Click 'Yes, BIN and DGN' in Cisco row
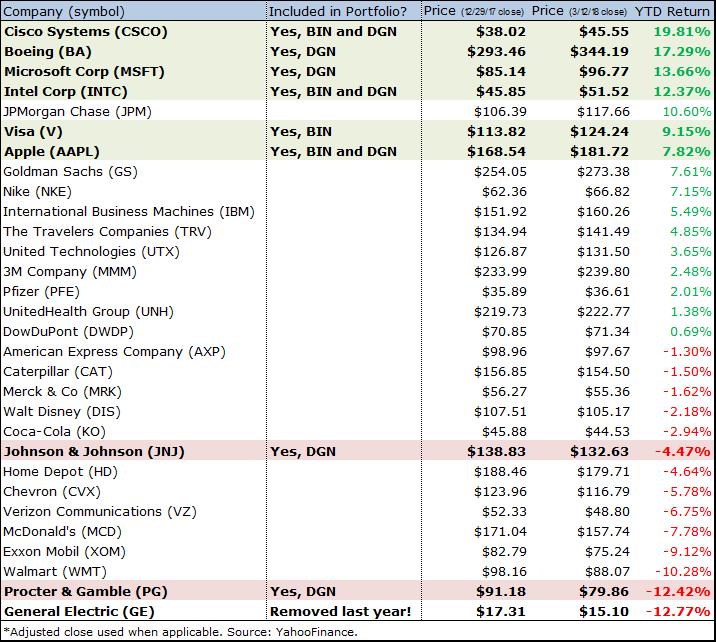The image size is (716, 642). [x=333, y=32]
